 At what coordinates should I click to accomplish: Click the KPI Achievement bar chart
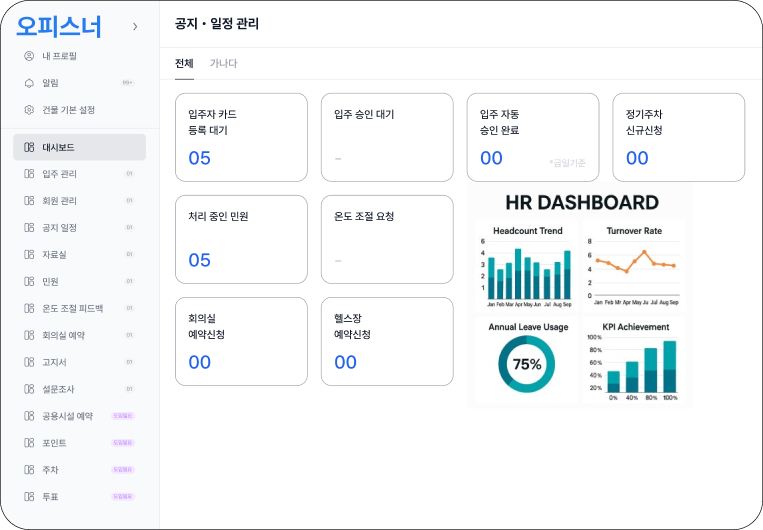(634, 360)
